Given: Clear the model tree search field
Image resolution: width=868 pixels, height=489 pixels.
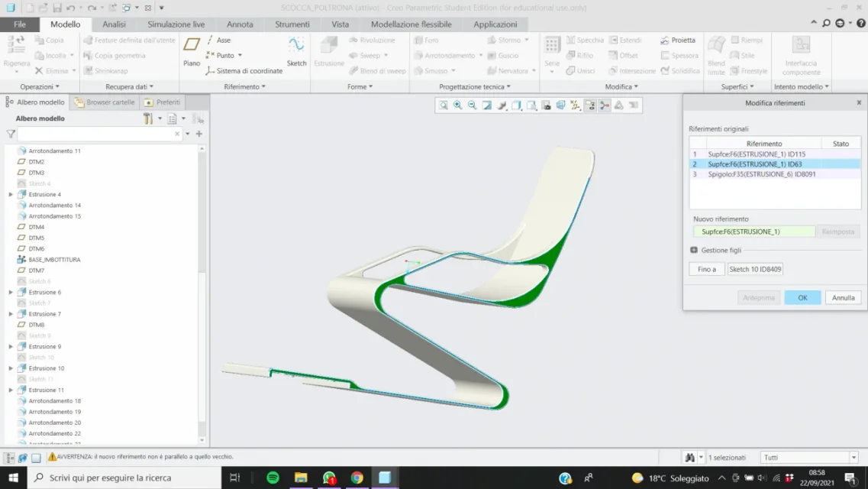Looking at the screenshot, I should (177, 134).
